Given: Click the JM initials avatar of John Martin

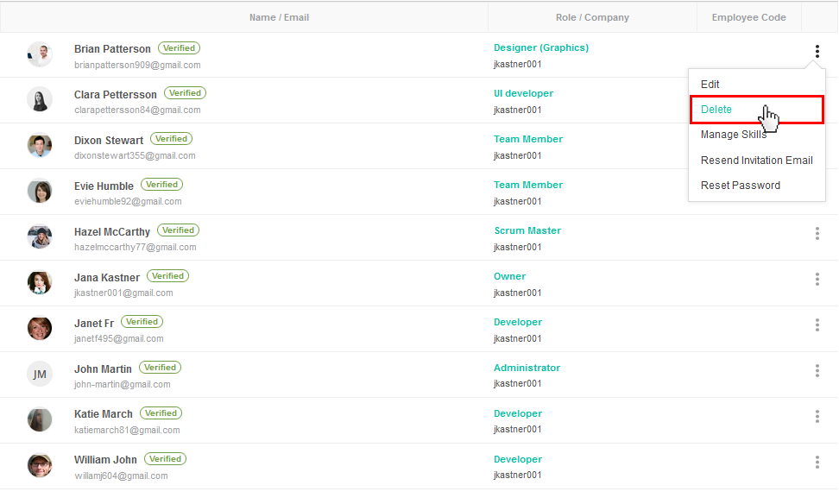Looking at the screenshot, I should (40, 374).
